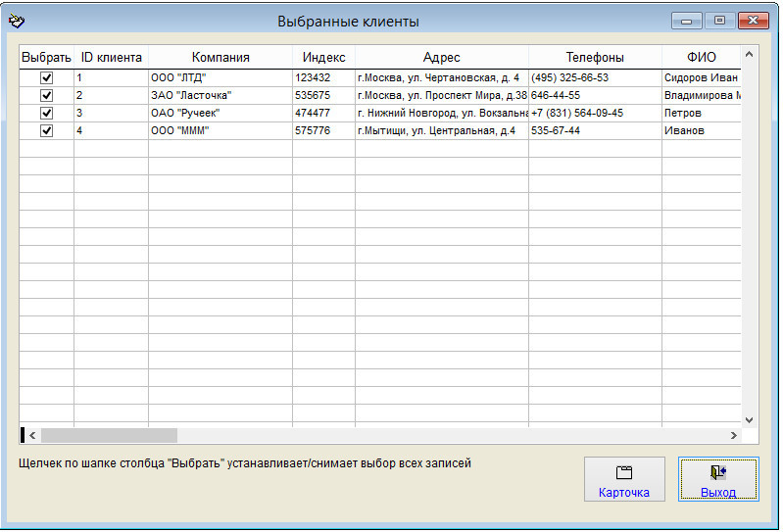Click the vertical scrollbar up arrow
The height and width of the screenshot is (532, 783).
click(749, 54)
